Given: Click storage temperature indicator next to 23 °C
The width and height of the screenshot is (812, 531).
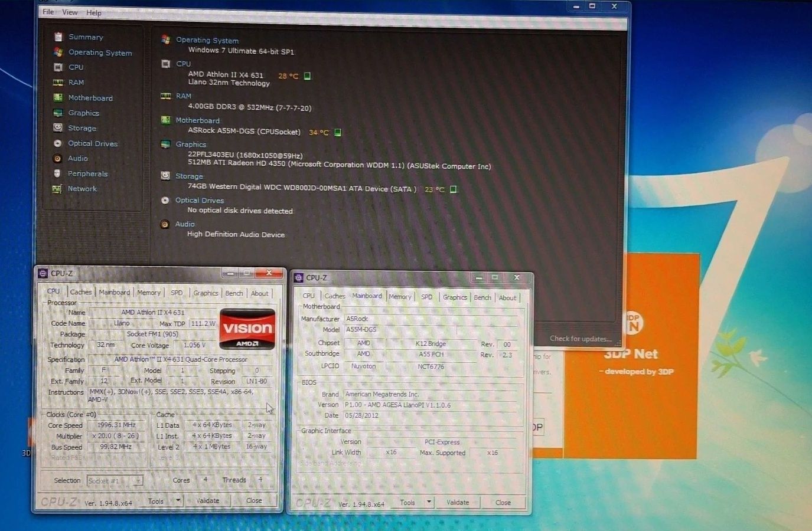Looking at the screenshot, I should coord(454,189).
